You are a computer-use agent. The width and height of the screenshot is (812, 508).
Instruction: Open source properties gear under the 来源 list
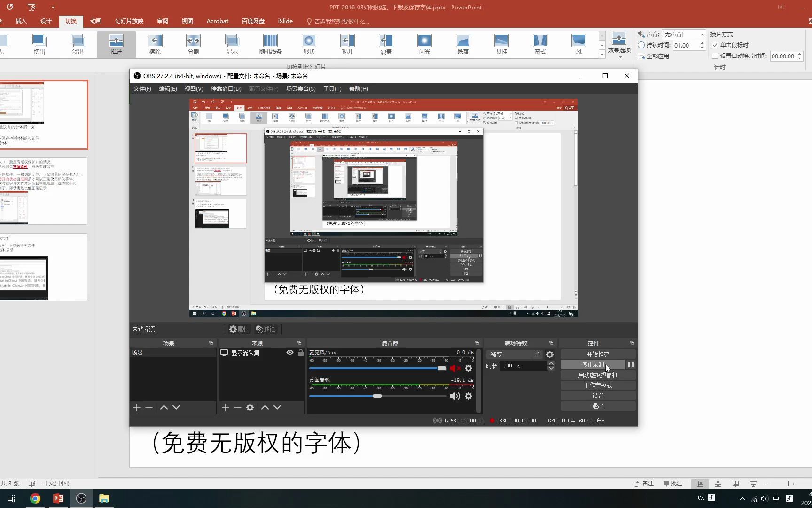click(250, 407)
